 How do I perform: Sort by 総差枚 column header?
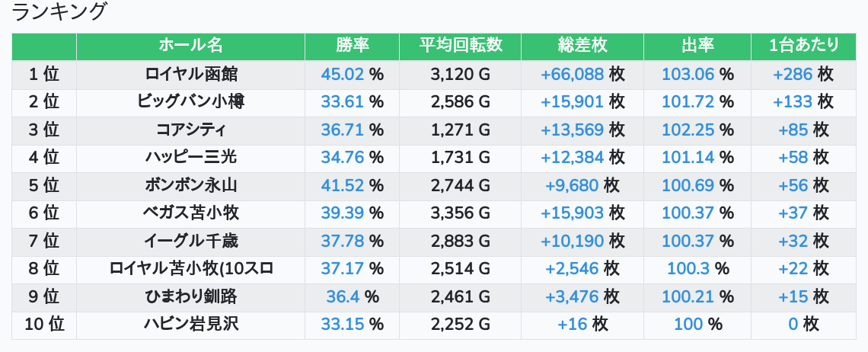point(582,46)
